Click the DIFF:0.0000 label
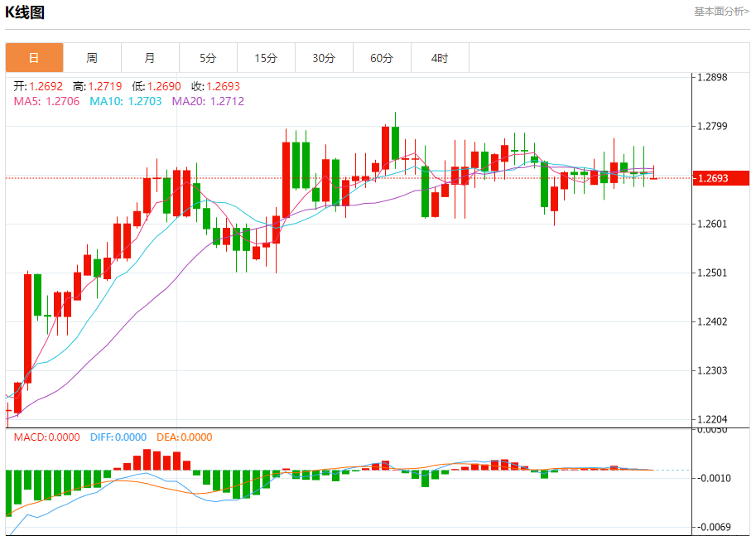The image size is (756, 536). click(x=118, y=437)
